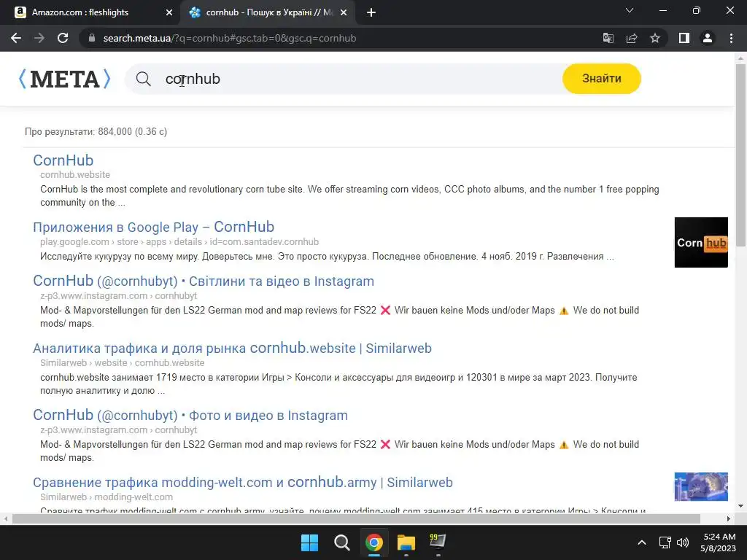Click Про результати: 884,000 text

tap(96, 131)
